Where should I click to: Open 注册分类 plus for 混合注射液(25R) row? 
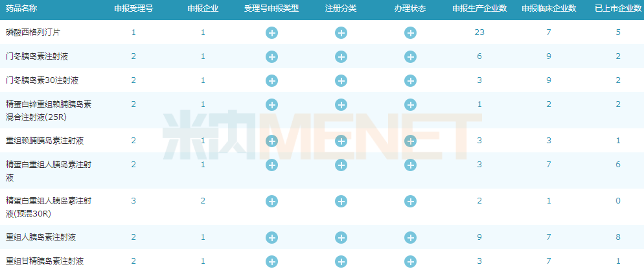341,105
